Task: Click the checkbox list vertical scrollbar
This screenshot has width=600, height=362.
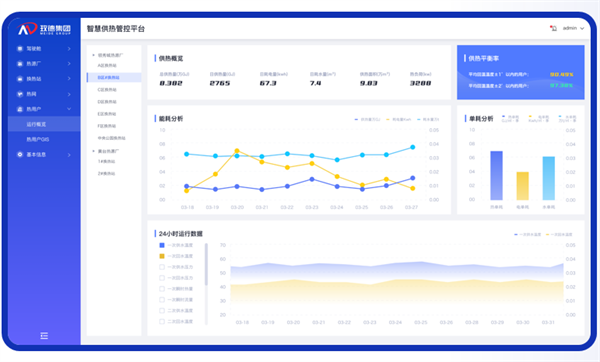Action: coord(206,264)
